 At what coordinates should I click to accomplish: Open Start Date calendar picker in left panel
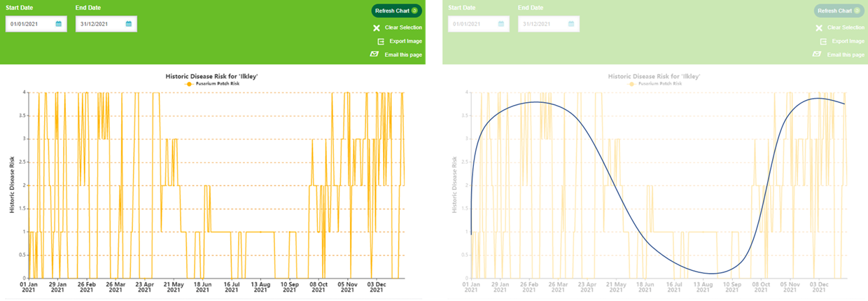(x=59, y=24)
